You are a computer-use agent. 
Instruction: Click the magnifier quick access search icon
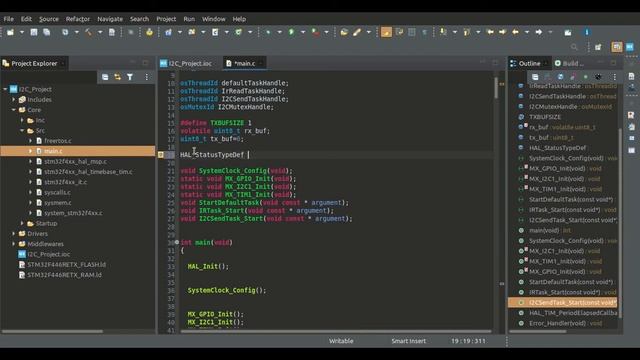[574, 47]
